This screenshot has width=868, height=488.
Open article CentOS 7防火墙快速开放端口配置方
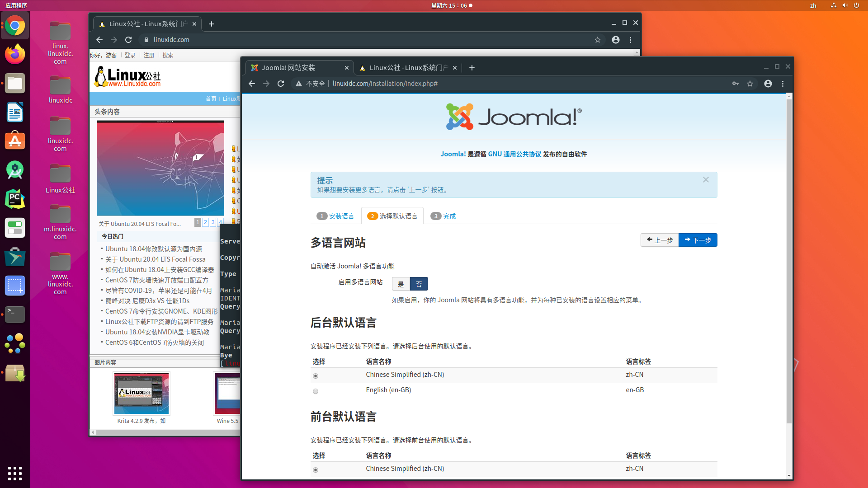click(x=157, y=280)
